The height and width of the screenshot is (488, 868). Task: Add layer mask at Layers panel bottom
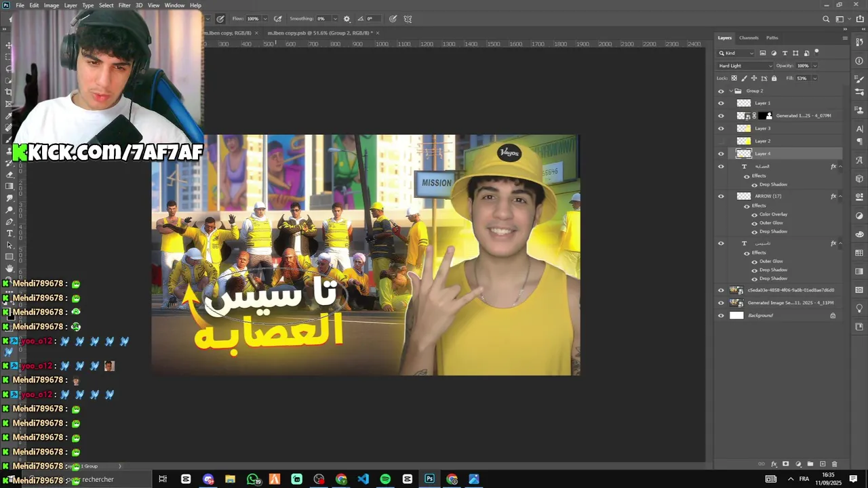pos(786,464)
